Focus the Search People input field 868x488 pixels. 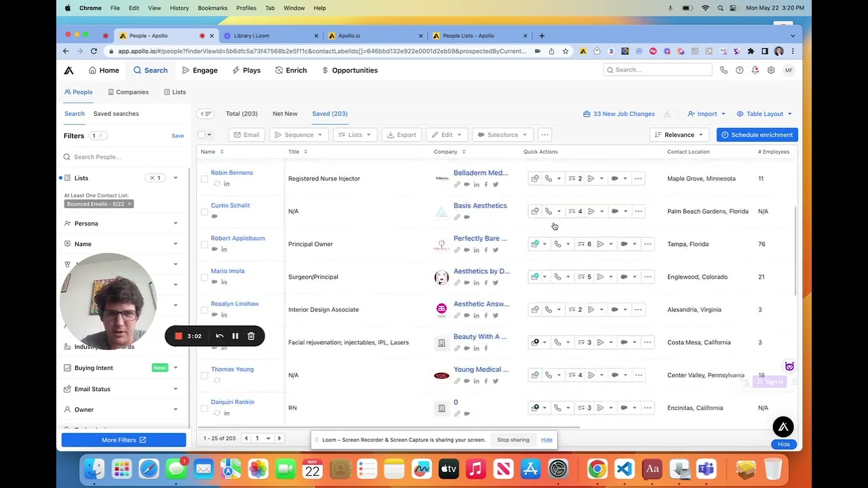123,157
